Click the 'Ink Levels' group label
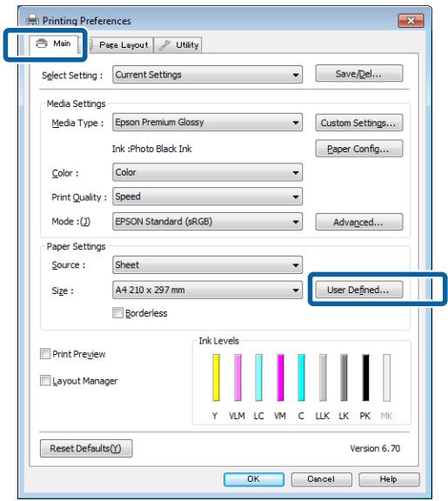 tap(219, 341)
